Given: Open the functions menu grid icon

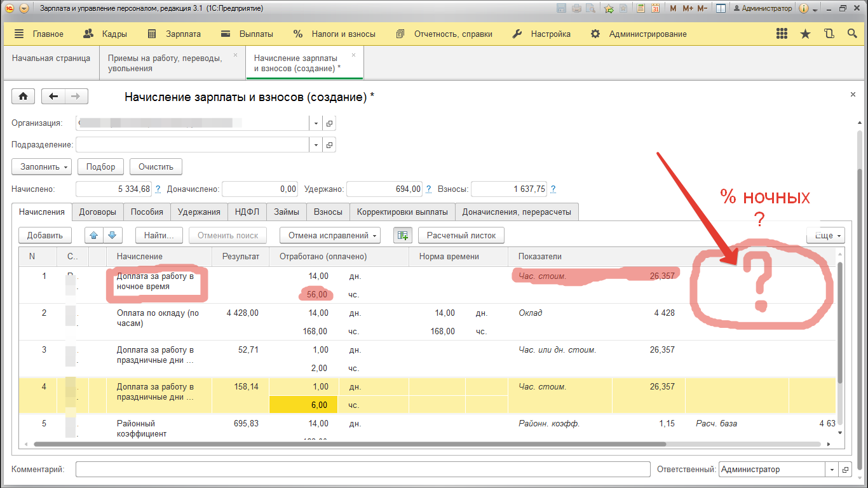Looking at the screenshot, I should tap(782, 34).
